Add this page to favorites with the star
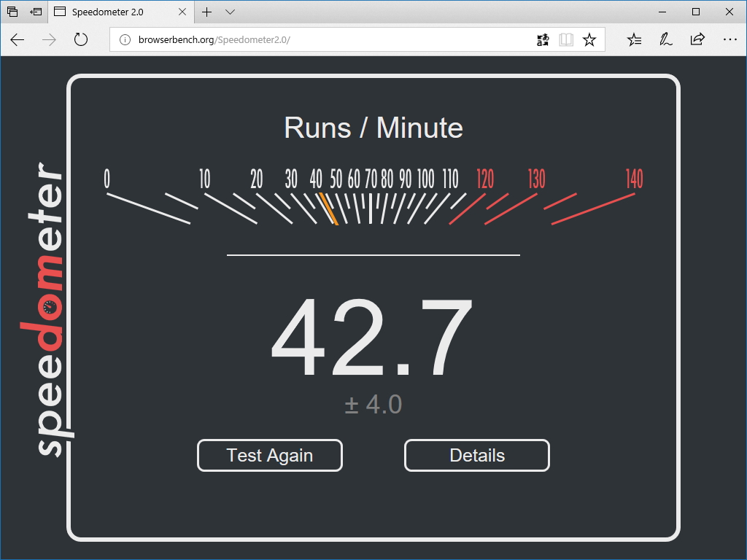 590,39
